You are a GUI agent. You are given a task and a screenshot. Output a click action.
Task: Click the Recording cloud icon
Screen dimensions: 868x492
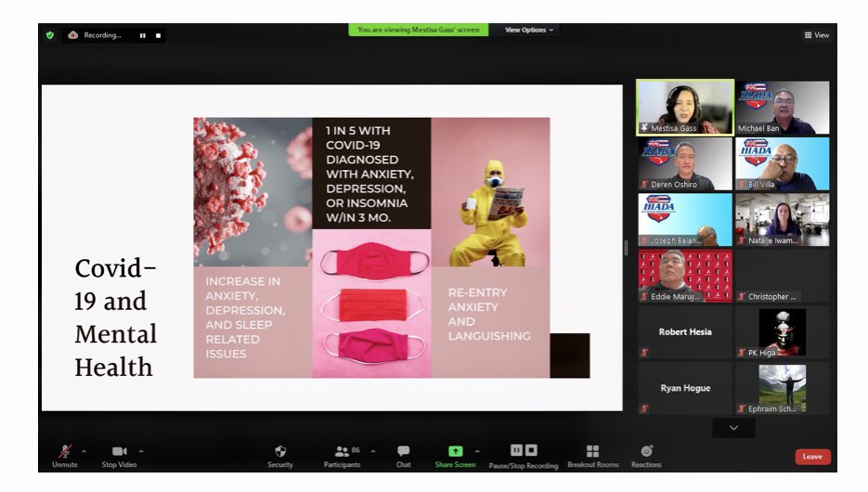point(73,35)
